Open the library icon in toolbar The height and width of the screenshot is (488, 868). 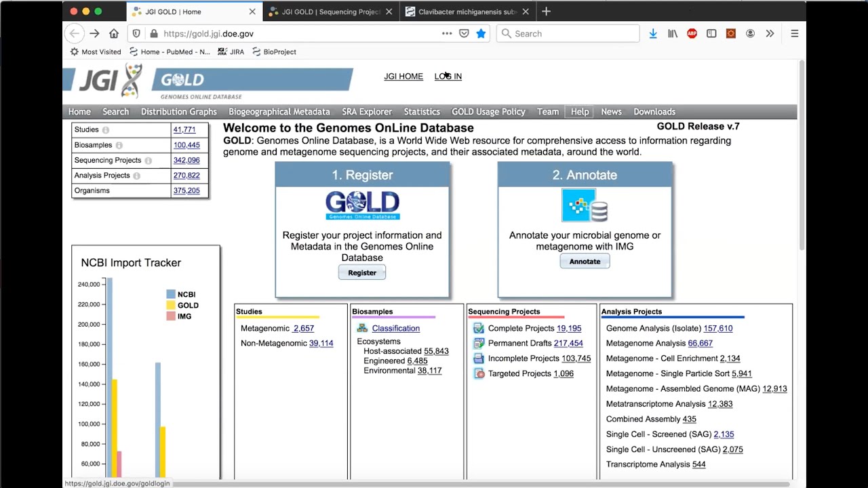pyautogui.click(x=673, y=33)
